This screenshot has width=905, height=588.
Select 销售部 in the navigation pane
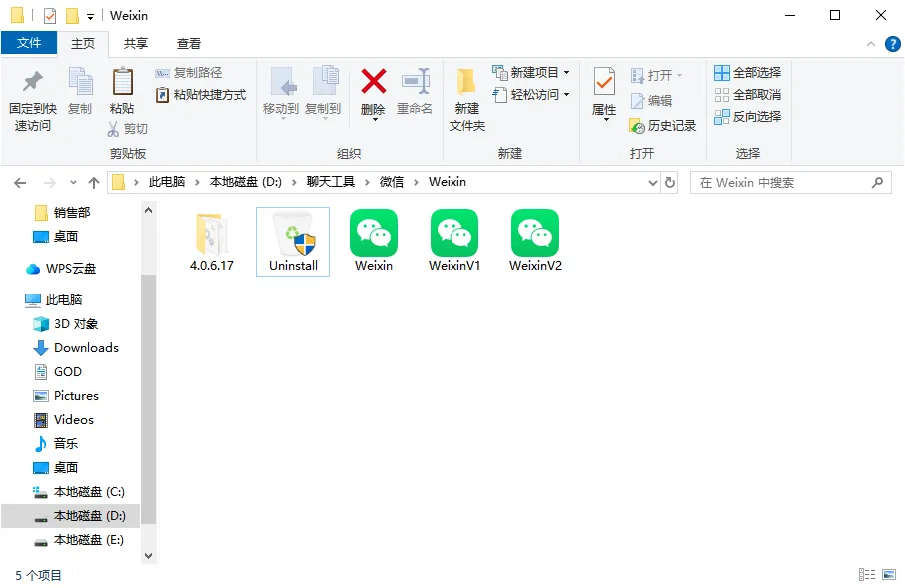coord(62,213)
